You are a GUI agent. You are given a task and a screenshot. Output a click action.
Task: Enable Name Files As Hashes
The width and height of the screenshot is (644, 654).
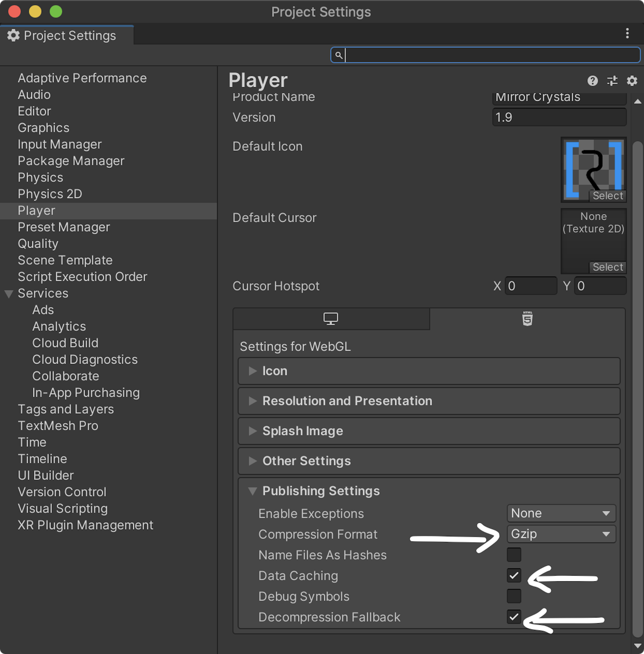(x=514, y=555)
